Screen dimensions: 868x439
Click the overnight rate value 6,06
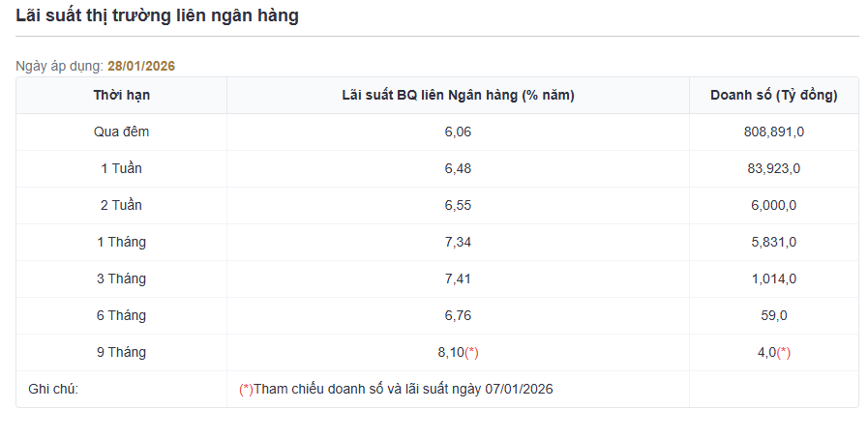click(x=458, y=132)
